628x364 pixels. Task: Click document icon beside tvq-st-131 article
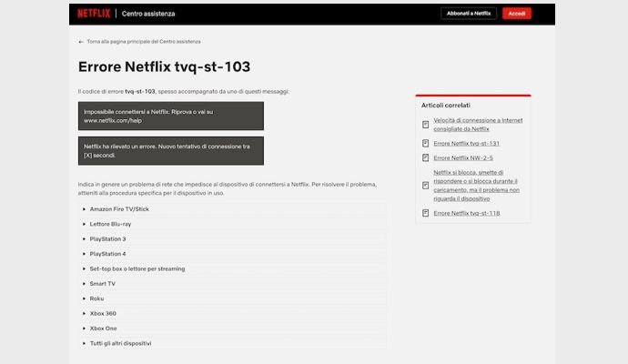(425, 144)
